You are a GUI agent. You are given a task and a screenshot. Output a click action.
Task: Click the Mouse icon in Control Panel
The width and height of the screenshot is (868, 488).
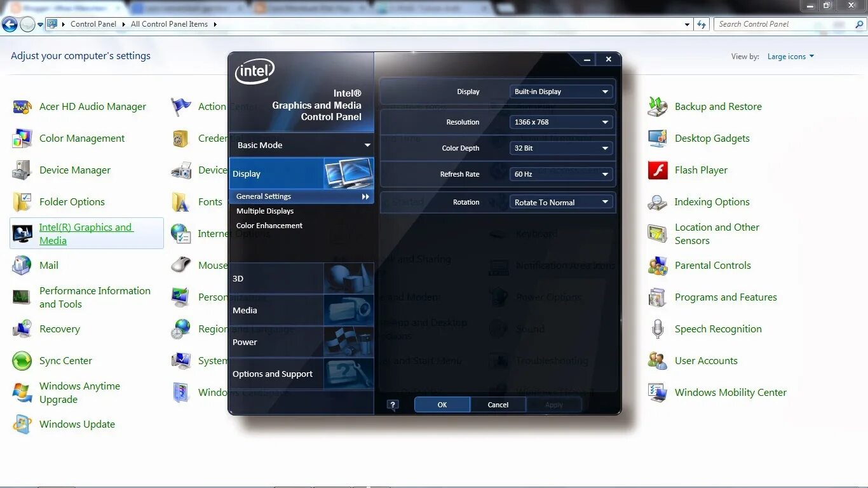coord(181,266)
